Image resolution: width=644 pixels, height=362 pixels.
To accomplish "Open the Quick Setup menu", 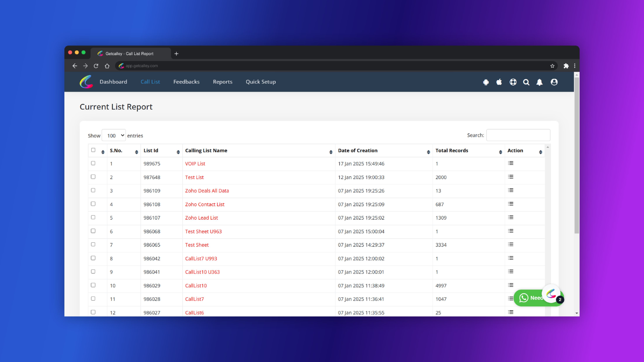I will click(261, 82).
